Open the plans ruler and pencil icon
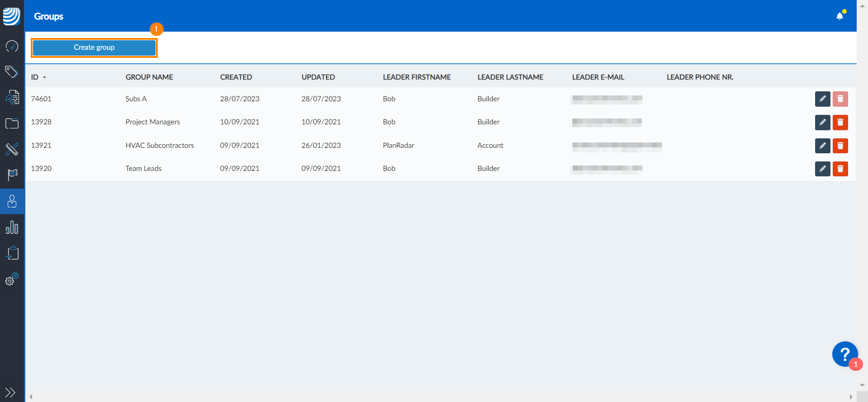This screenshot has width=868, height=402. coord(12,149)
